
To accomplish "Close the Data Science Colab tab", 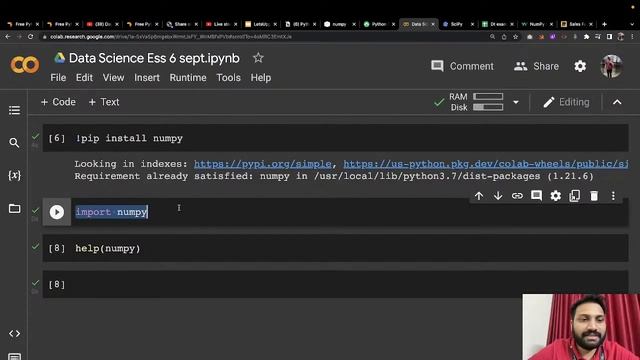I will tap(433, 24).
